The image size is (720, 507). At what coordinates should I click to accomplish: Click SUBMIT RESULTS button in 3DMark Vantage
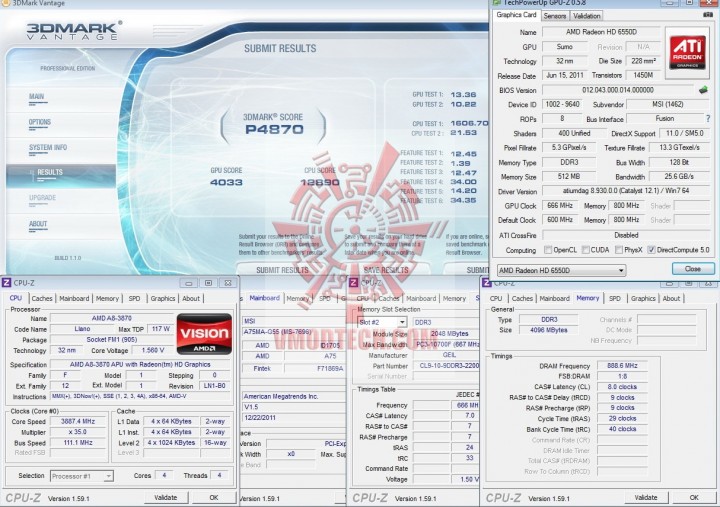click(282, 270)
